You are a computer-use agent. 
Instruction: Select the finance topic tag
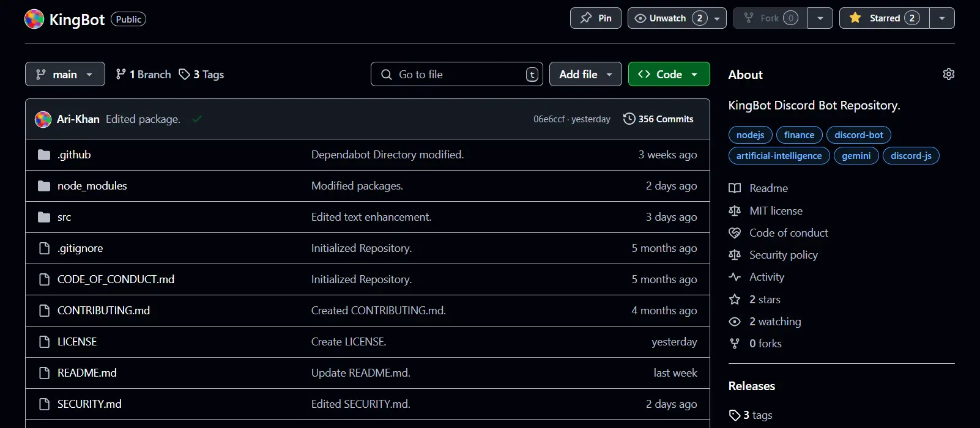tap(800, 135)
